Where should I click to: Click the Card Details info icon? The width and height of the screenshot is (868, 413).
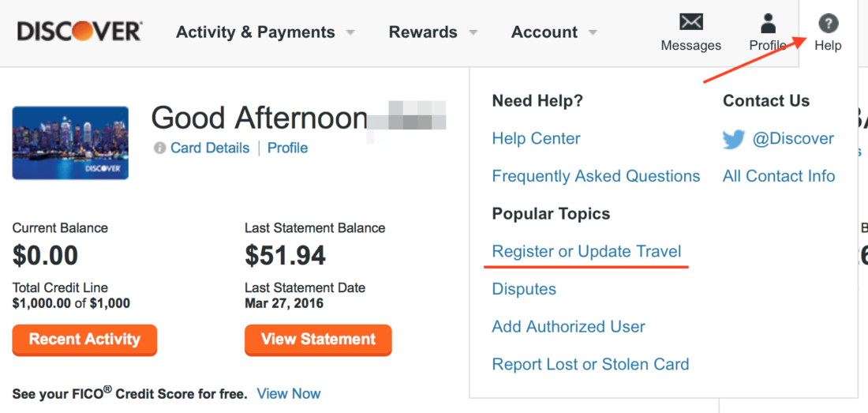pyautogui.click(x=159, y=148)
